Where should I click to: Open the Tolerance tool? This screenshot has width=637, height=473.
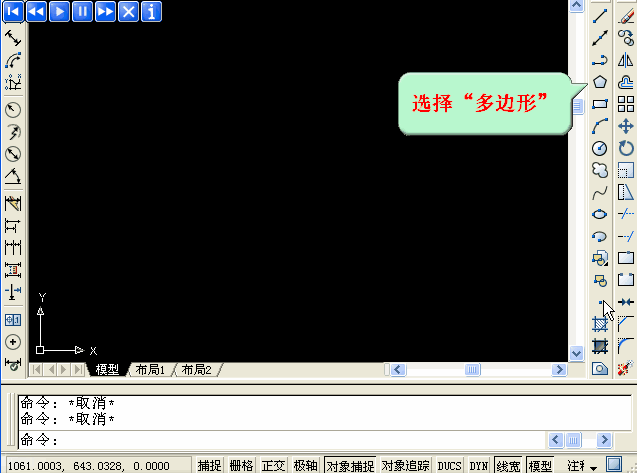click(x=13, y=320)
